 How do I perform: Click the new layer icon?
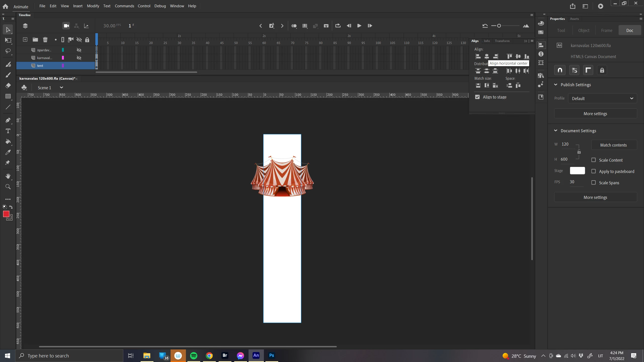tap(25, 40)
